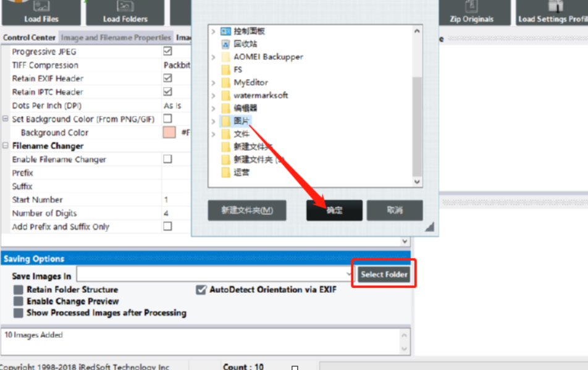Image resolution: width=588 pixels, height=370 pixels.
Task: Check Add Prefix and Suffix Only
Action: (167, 227)
